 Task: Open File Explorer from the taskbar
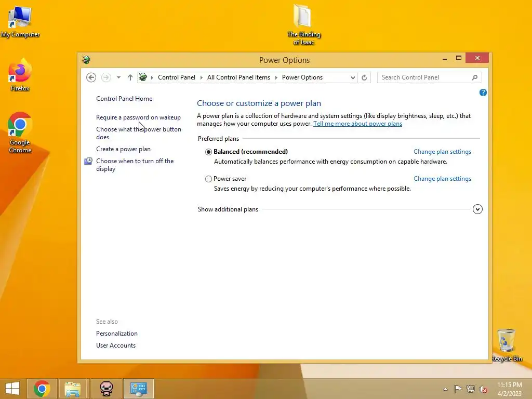point(73,389)
